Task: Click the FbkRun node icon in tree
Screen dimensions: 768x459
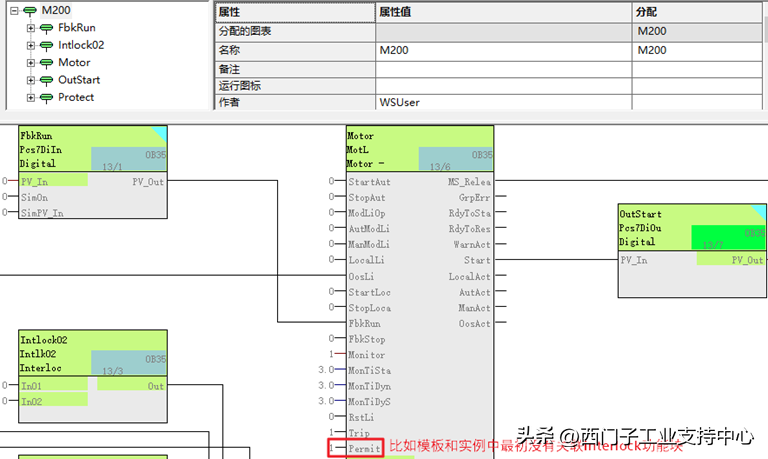Action: (46, 28)
